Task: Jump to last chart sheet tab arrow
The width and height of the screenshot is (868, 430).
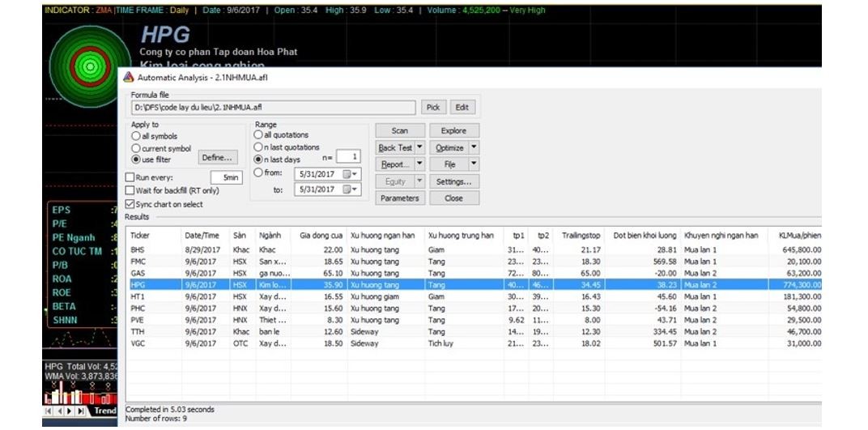Action: click(x=81, y=411)
